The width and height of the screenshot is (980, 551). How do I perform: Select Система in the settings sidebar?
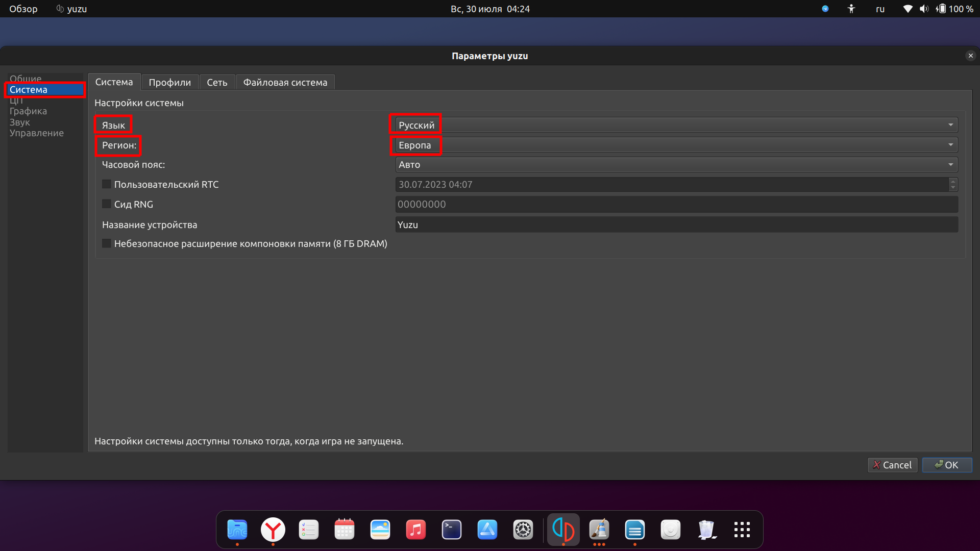[45, 89]
